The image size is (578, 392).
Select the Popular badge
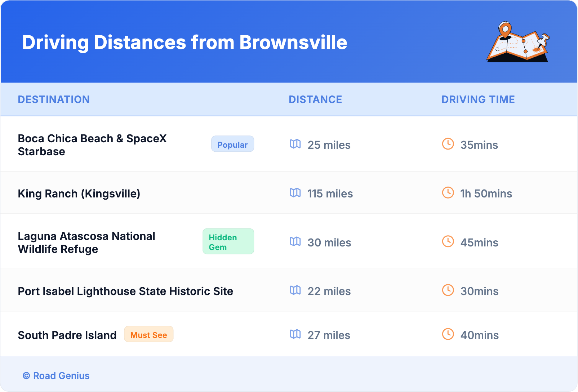point(232,144)
